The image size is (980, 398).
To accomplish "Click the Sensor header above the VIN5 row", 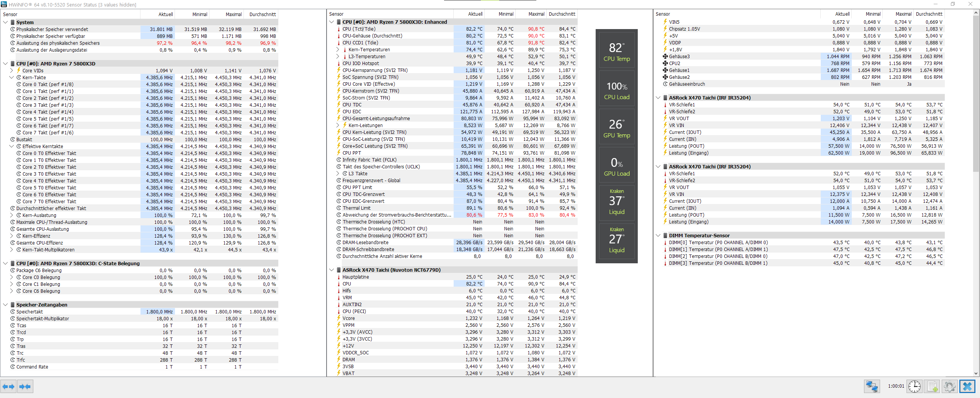I will click(737, 14).
